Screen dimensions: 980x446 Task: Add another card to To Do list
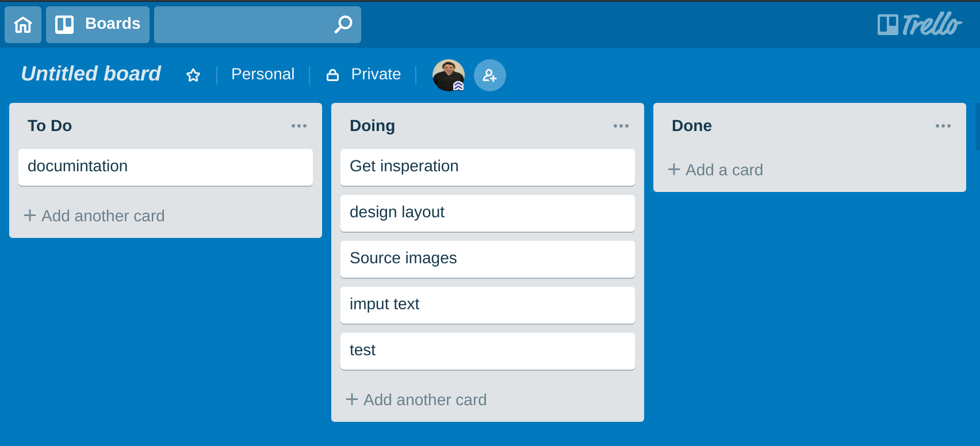[94, 216]
